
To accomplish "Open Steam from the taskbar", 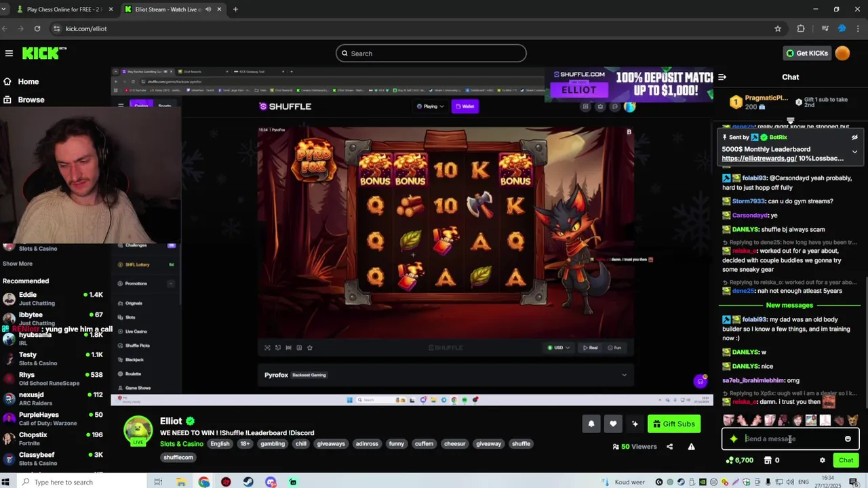I will (x=248, y=482).
